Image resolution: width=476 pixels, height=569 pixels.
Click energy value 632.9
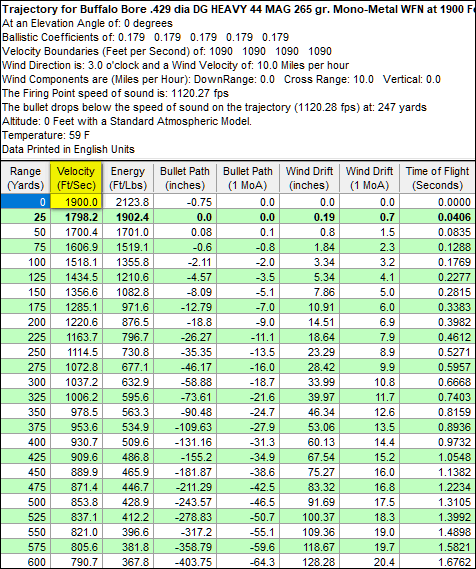(128, 382)
